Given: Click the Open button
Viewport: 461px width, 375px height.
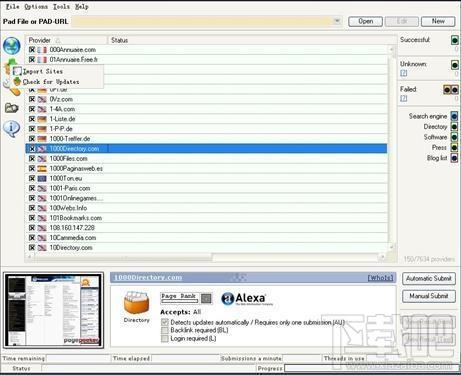Looking at the screenshot, I should 365,21.
